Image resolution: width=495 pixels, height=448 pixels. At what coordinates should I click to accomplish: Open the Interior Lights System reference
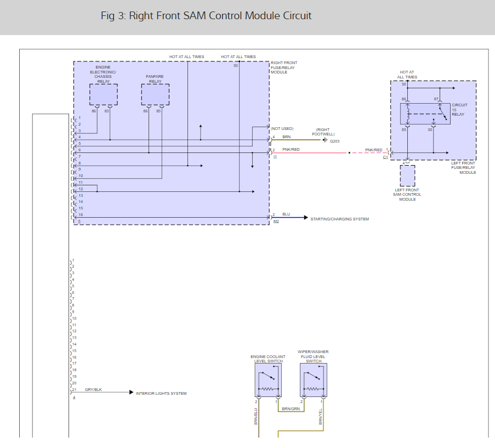161,393
